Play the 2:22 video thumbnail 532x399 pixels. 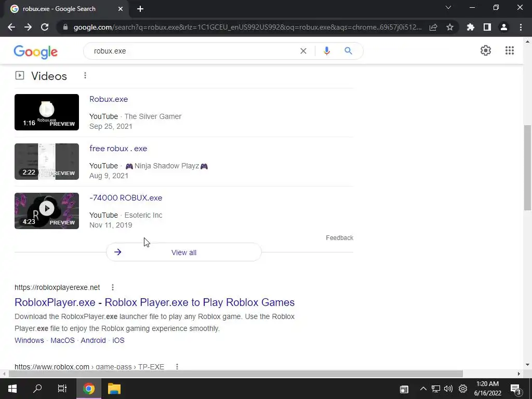(47, 162)
